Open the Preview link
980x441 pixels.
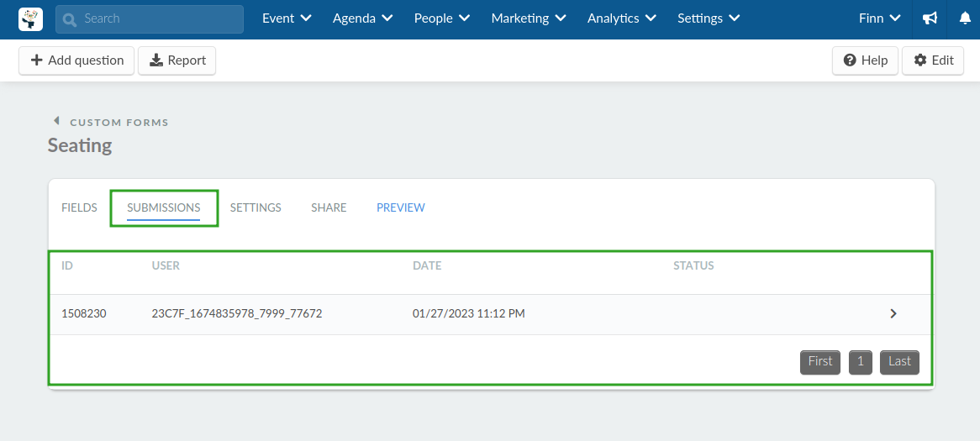click(401, 207)
